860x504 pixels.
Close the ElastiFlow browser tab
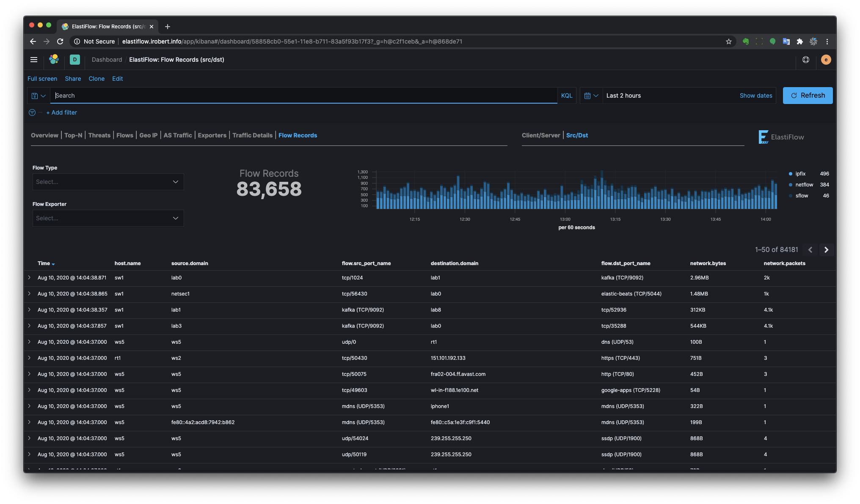152,27
